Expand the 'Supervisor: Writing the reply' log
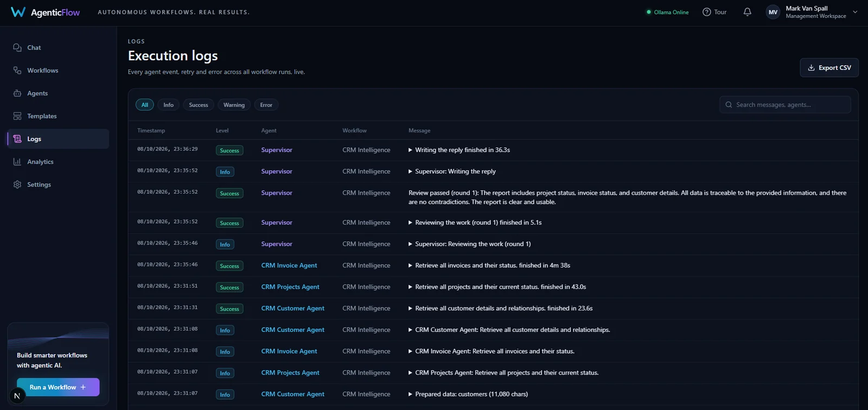868x410 pixels. click(x=410, y=171)
